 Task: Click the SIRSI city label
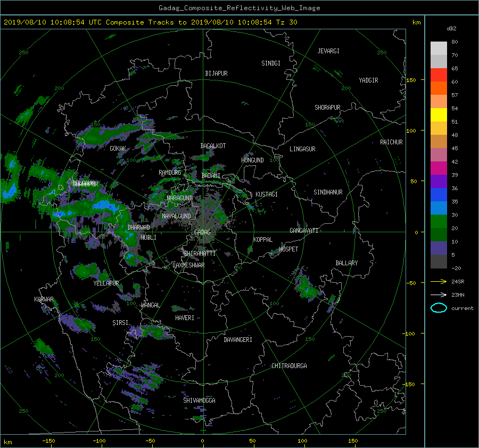point(120,323)
